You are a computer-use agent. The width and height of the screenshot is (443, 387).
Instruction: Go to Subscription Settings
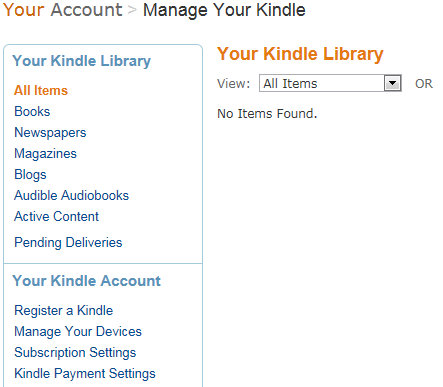(x=75, y=352)
